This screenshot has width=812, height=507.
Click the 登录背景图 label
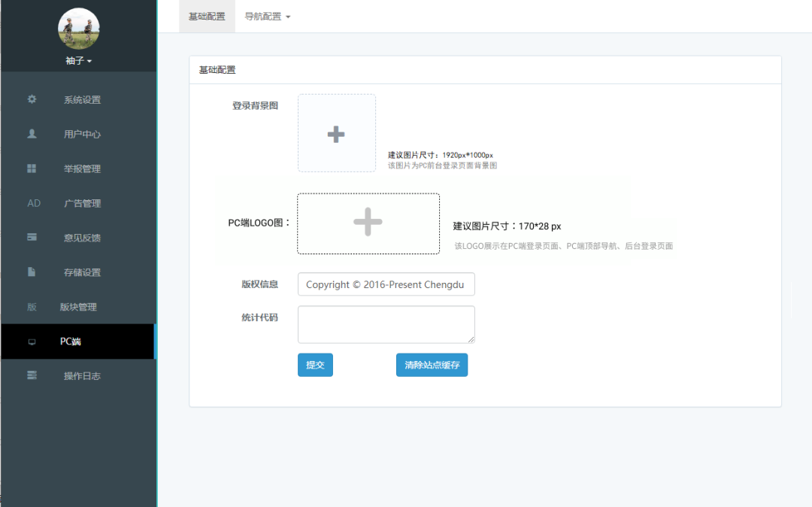point(256,105)
